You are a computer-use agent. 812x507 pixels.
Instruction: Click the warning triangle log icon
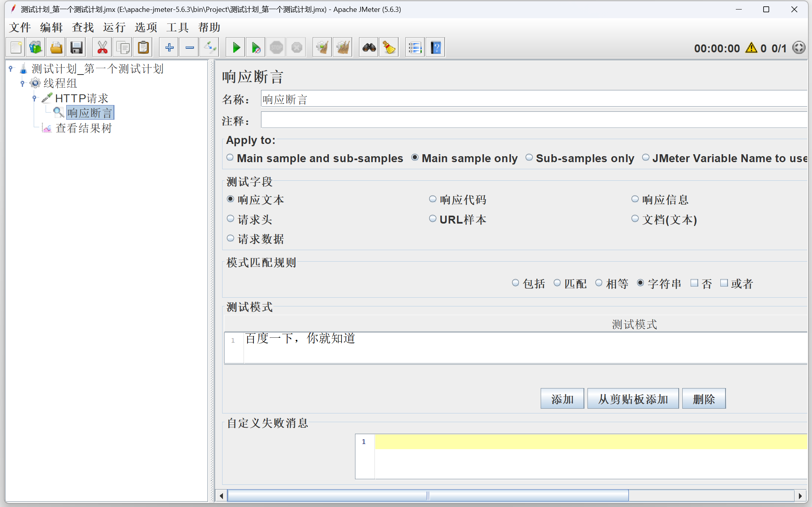click(x=751, y=48)
